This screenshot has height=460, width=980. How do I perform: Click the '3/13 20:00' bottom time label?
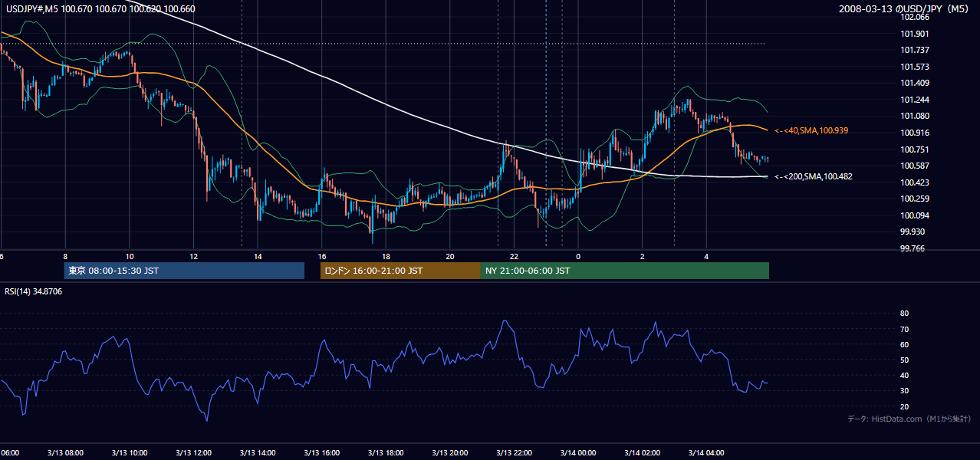pyautogui.click(x=450, y=453)
